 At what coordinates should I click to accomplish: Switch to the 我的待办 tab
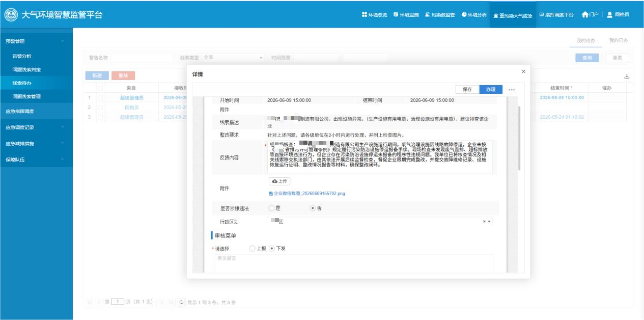[585, 40]
